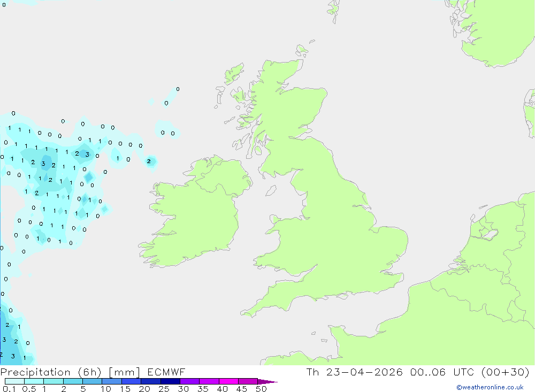Screen dimensions: 535x392
Task: Click the legend label '15'
Action: click(125, 389)
